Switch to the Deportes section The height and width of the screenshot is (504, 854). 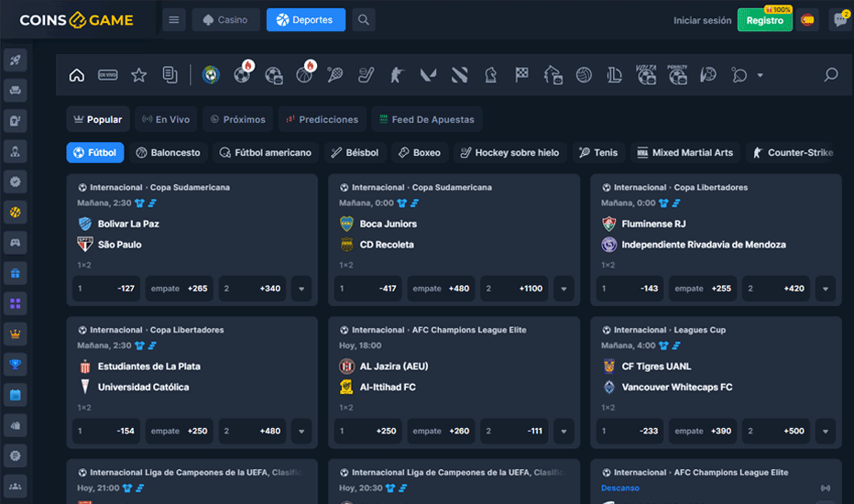[x=305, y=19]
